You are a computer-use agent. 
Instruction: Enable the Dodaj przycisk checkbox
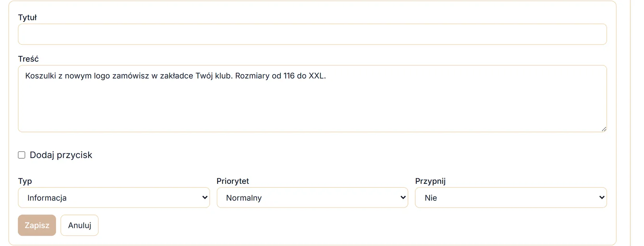[22, 155]
